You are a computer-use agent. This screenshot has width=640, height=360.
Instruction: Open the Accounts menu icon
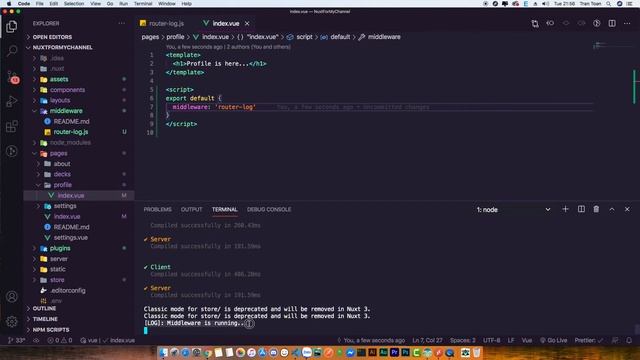[x=11, y=296]
